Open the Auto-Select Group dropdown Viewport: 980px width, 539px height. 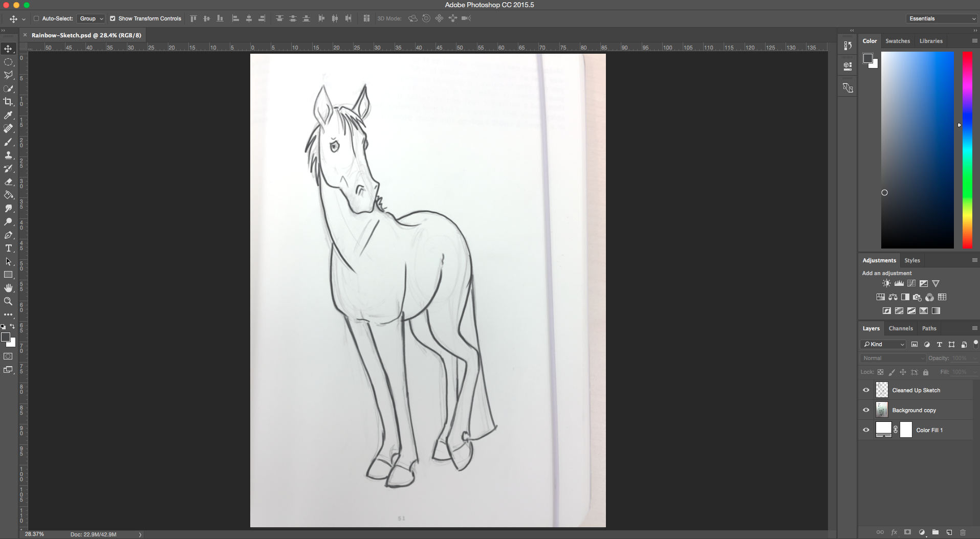click(x=91, y=18)
